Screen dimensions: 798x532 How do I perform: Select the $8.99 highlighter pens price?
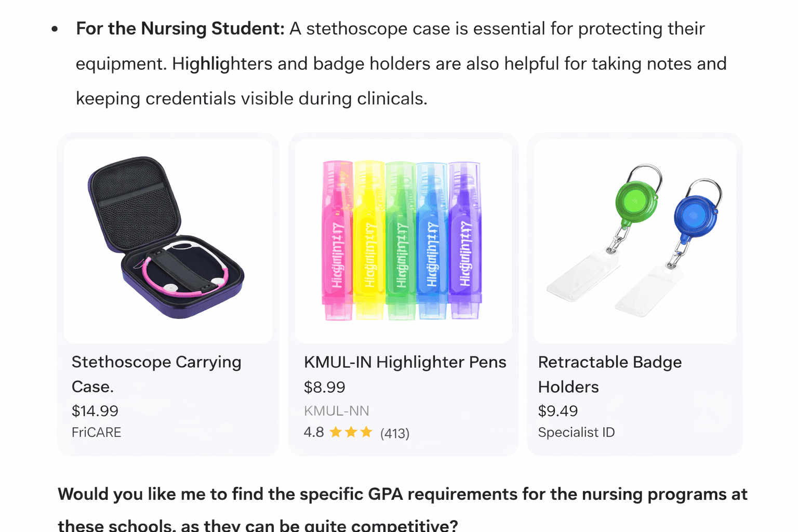coord(324,387)
